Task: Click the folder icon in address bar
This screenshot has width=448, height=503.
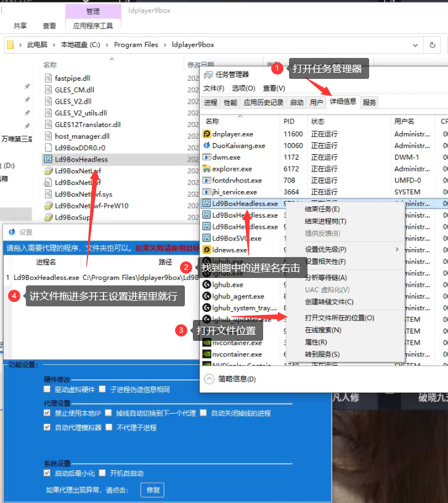Action: 10,44
